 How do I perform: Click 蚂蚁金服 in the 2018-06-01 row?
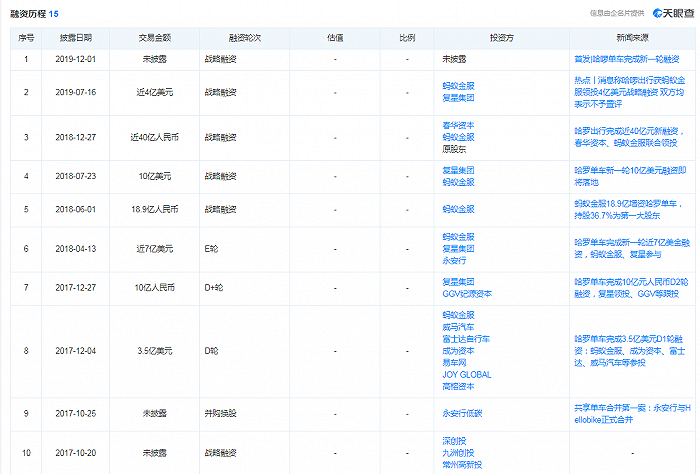[458, 209]
